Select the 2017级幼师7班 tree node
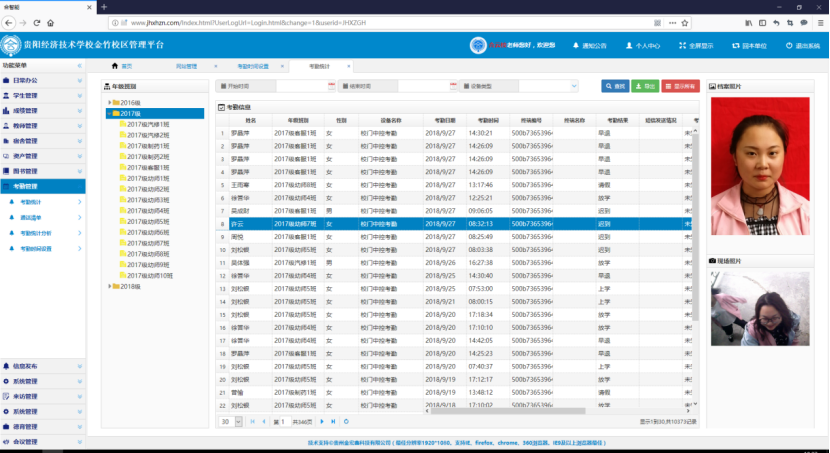Screen dimensions: 830x453 pos(148,243)
